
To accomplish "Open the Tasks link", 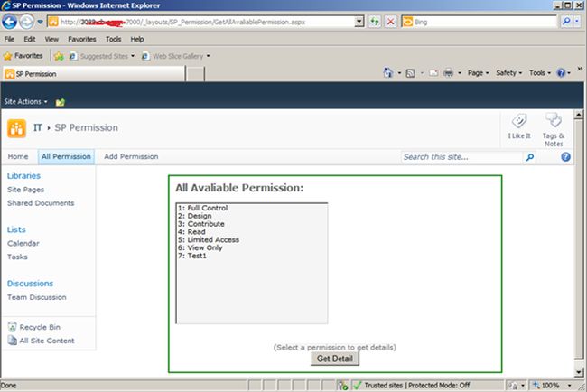I will (17, 257).
